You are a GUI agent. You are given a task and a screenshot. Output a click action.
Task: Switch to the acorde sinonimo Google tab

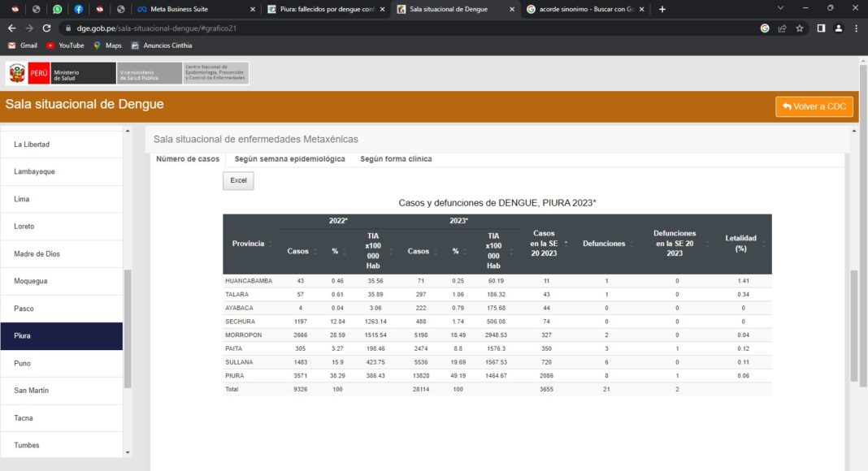click(585, 10)
